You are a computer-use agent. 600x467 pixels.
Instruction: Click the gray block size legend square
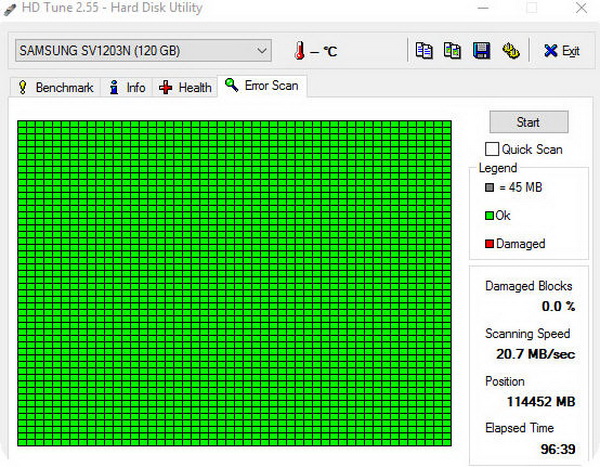(489, 187)
